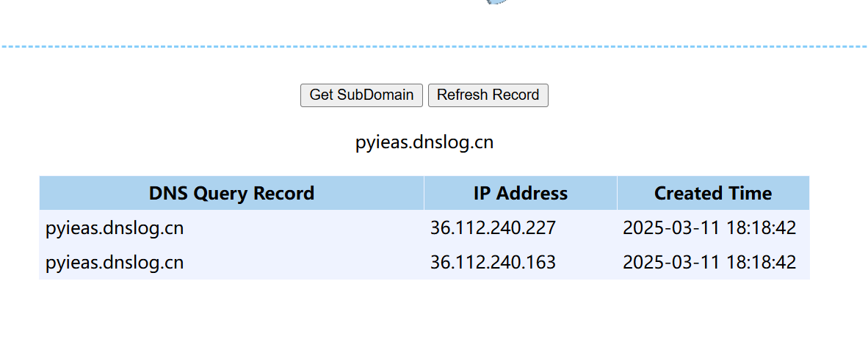Click the partial logo image at top
This screenshot has width=868, height=339.
tap(496, 2)
